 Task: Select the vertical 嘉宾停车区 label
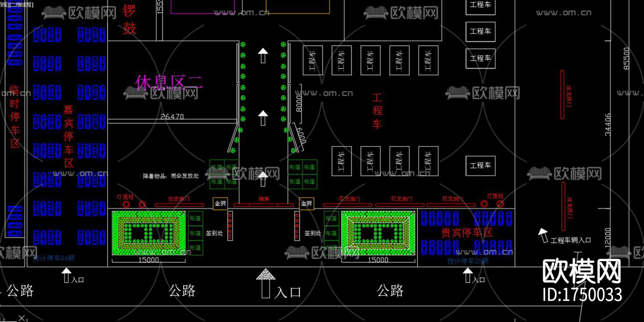[69, 136]
